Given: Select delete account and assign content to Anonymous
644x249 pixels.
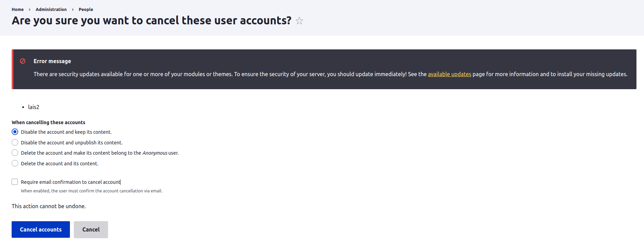Looking at the screenshot, I should [15, 153].
